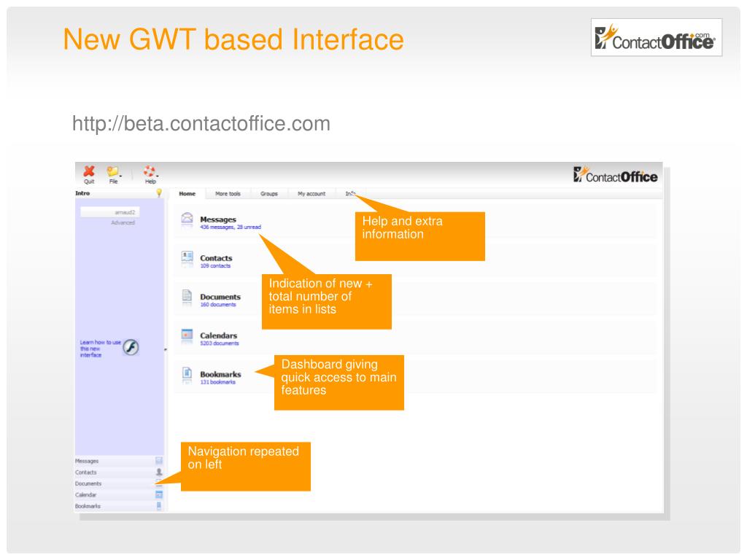The image size is (747, 560).
Task: Open the File dropdown arrow
Action: coord(120,176)
